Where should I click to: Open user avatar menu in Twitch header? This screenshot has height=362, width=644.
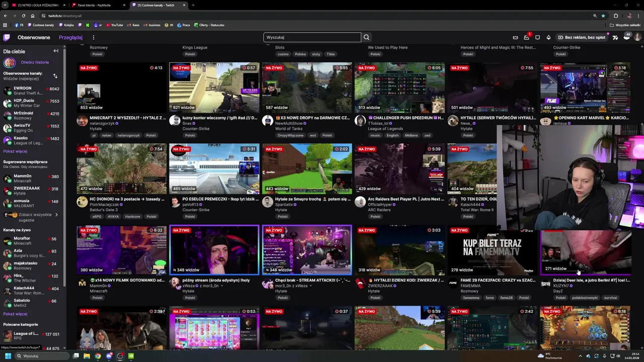637,37
